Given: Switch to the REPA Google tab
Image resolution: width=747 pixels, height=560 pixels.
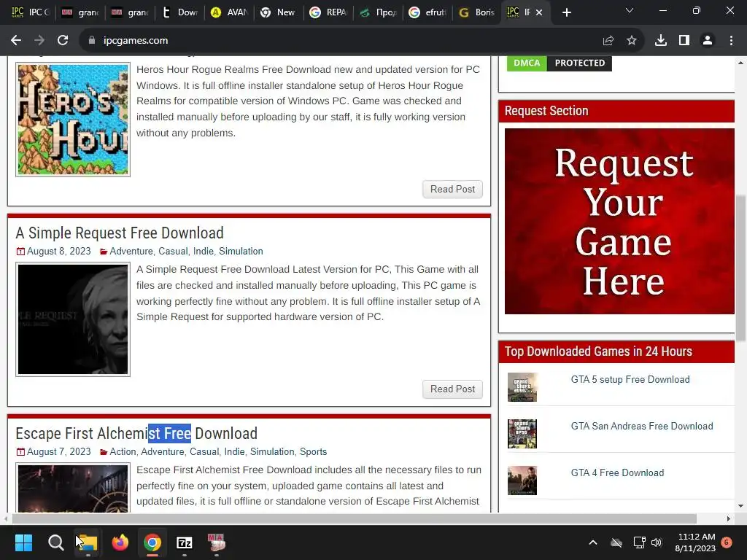Looking at the screenshot, I should (x=329, y=12).
